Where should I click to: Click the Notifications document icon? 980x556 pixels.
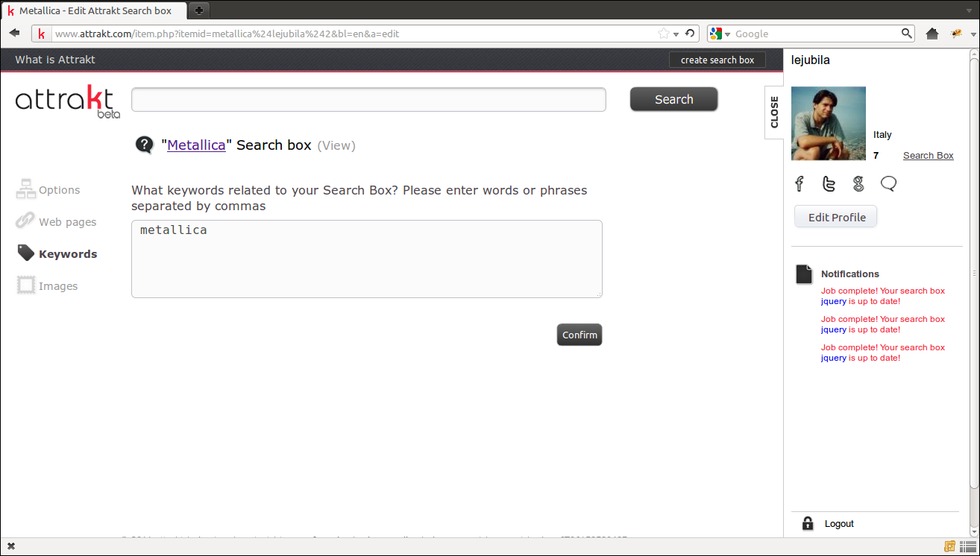pos(804,274)
